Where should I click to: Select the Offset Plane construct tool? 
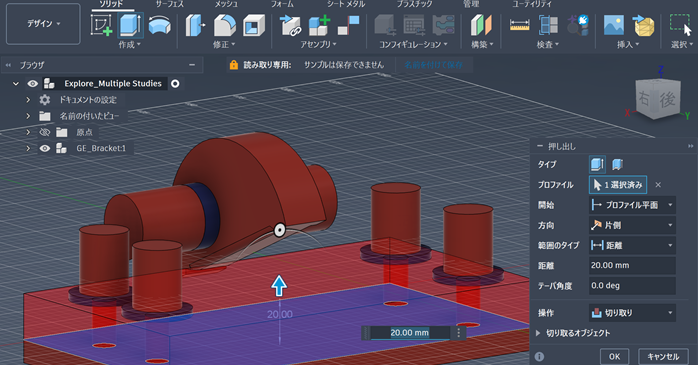(481, 25)
